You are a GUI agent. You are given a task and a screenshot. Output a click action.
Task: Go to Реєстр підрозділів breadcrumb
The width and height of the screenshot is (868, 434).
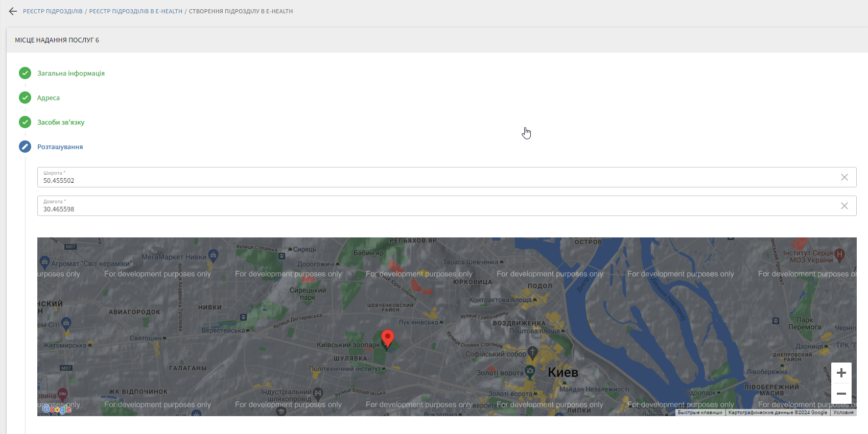(x=53, y=11)
